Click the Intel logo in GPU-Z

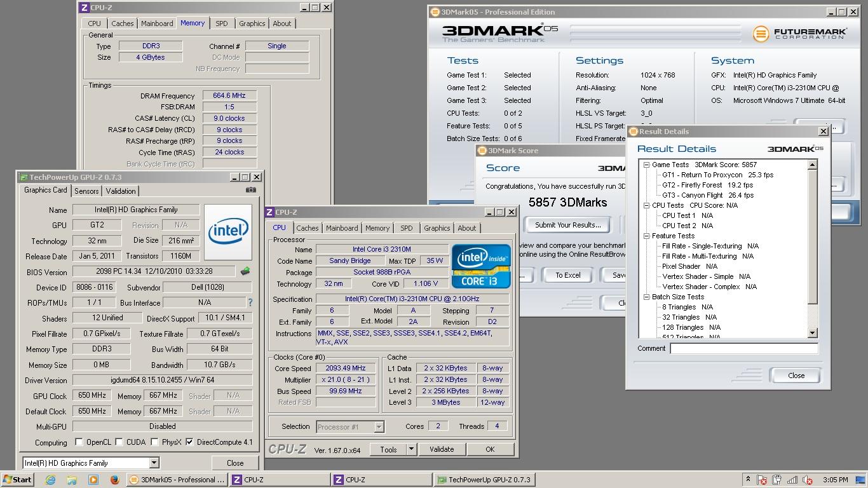click(228, 232)
